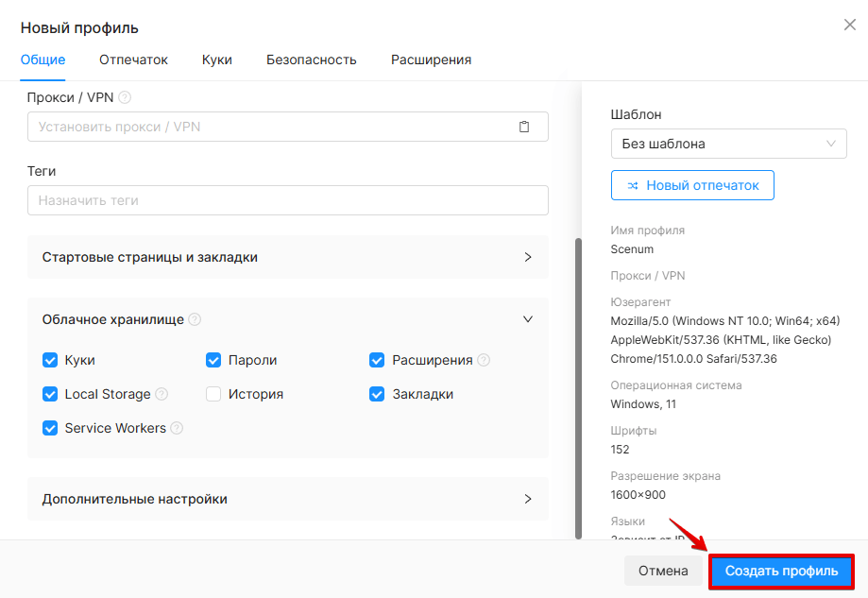Close the Новый профиль dialog

(850, 25)
